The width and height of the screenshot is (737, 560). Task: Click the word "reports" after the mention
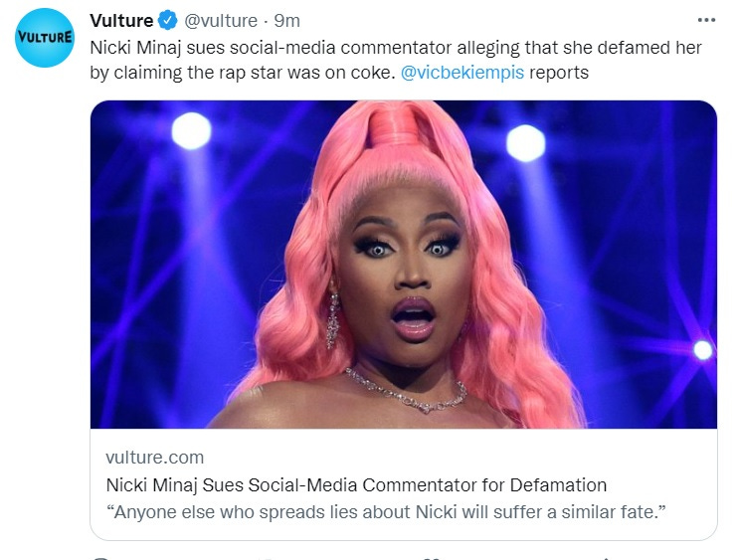[x=559, y=73]
